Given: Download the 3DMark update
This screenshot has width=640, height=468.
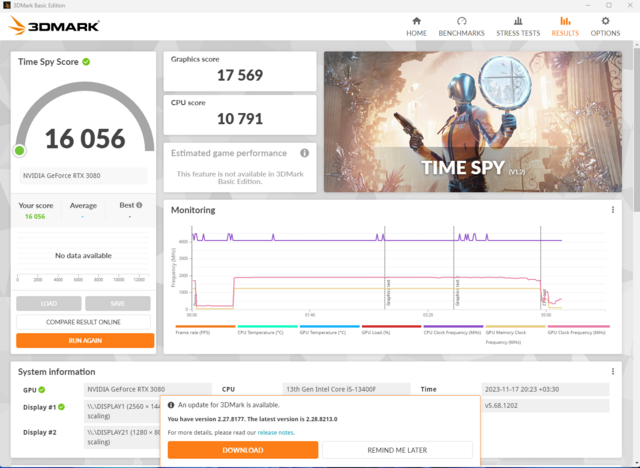Looking at the screenshot, I should (243, 450).
